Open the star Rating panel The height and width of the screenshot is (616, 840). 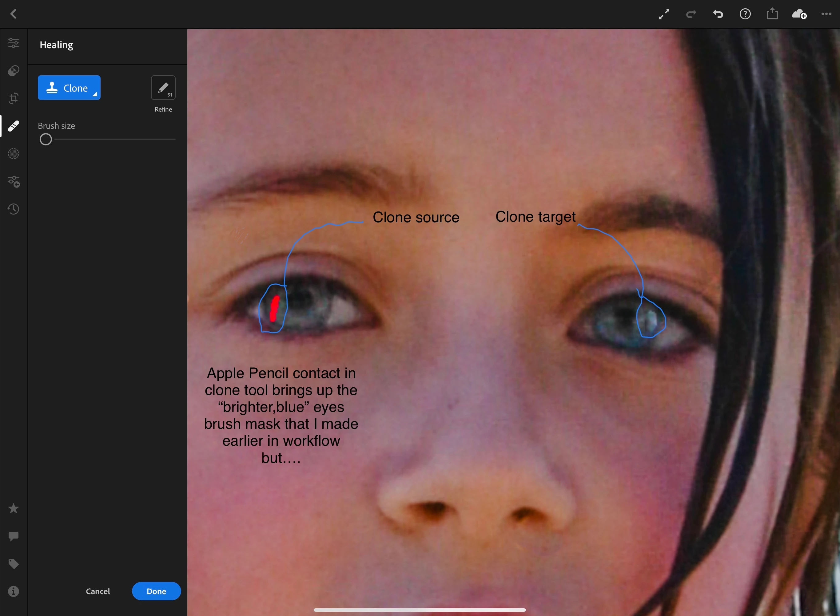[x=14, y=508]
